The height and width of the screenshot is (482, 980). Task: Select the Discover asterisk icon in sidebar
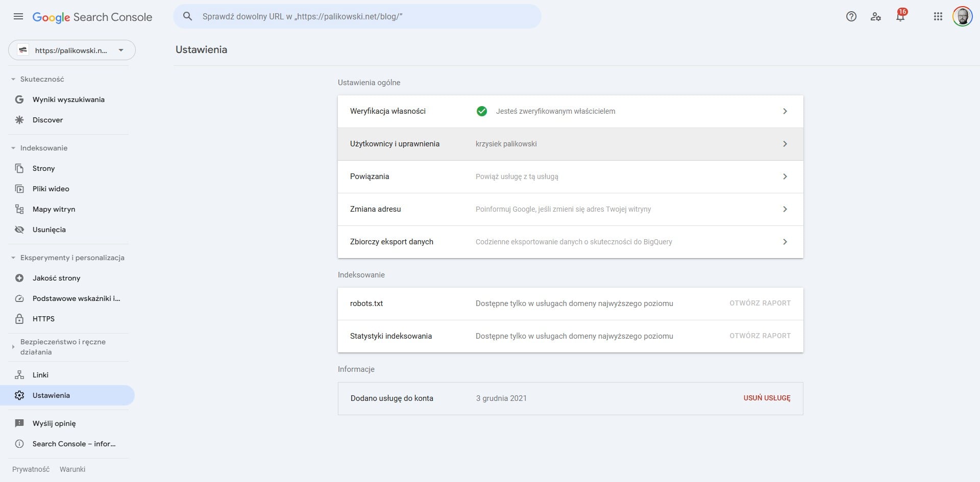click(x=19, y=120)
